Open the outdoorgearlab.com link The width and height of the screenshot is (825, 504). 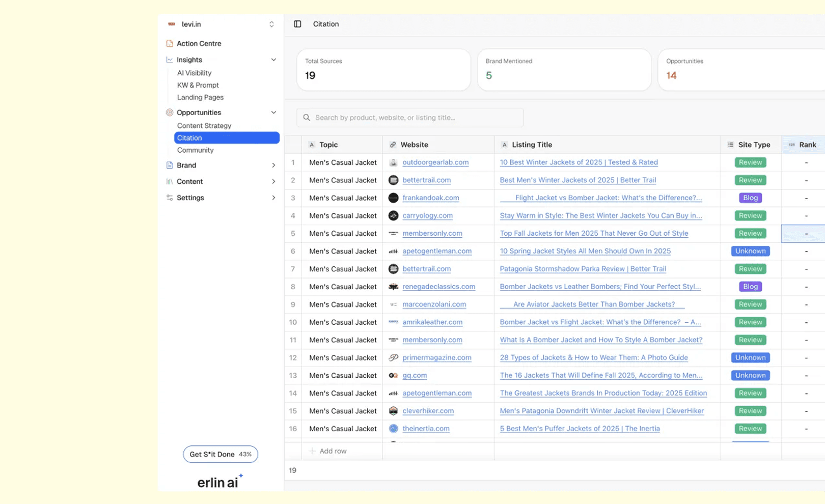coord(435,162)
